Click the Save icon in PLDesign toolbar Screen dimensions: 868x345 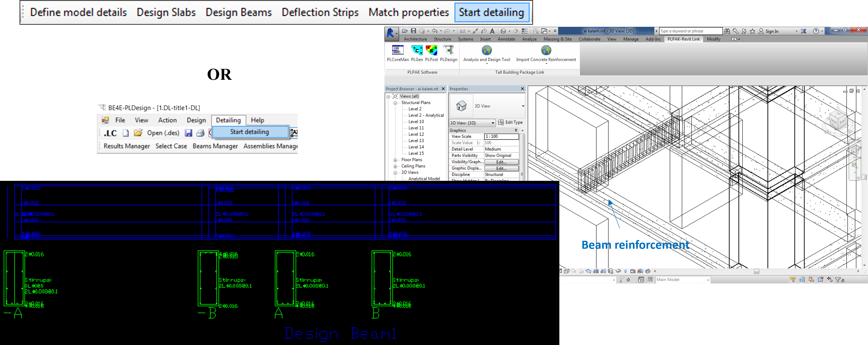(x=188, y=133)
